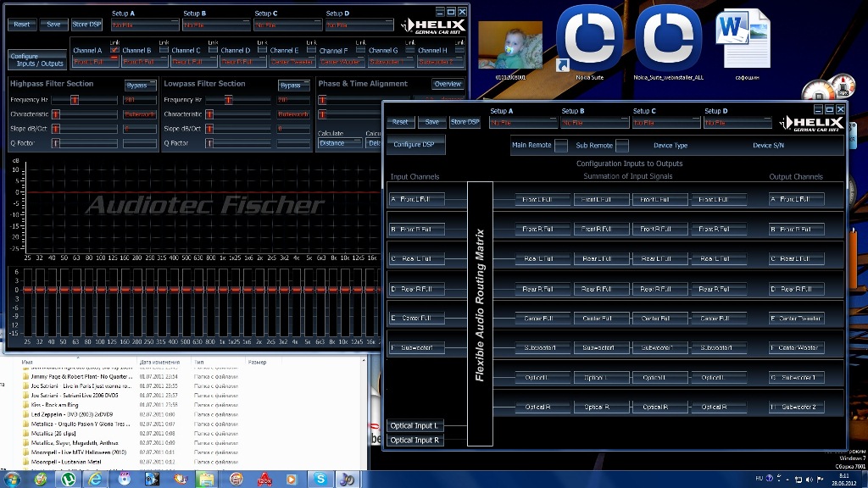868x488 pixels.
Task: Click the Store DSP button in the equalizer window
Action: point(86,25)
